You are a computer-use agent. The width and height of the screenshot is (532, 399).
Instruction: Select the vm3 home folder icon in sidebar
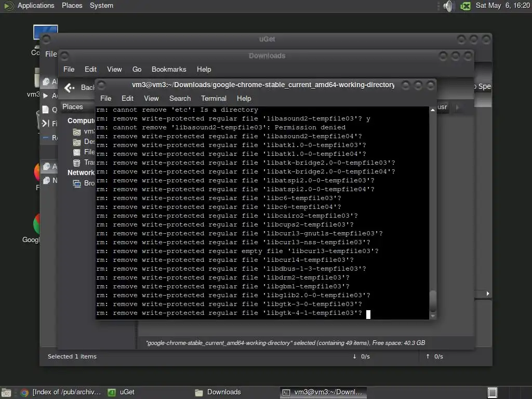point(77,131)
